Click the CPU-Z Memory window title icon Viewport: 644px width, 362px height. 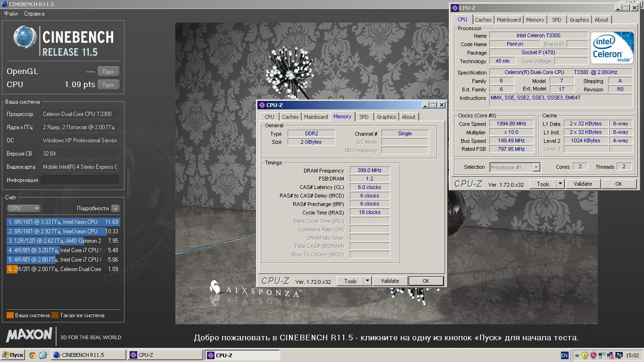tap(262, 105)
